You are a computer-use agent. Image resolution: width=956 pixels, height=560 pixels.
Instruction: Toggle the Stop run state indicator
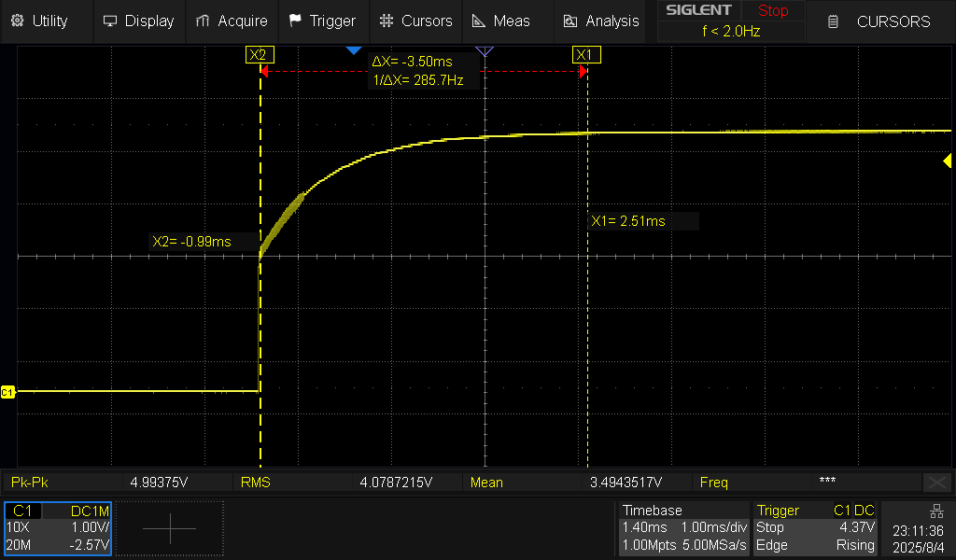pos(772,11)
